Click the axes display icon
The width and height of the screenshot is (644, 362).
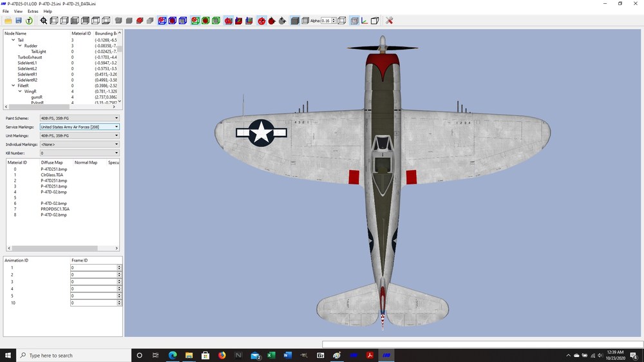coord(365,21)
